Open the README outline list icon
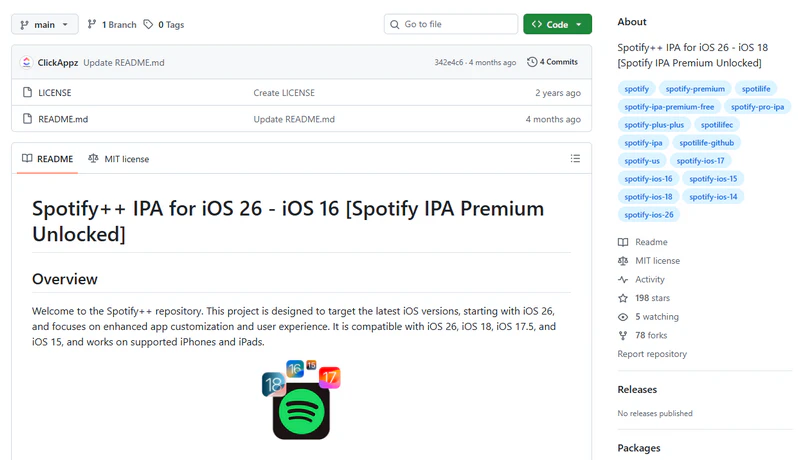798x460 pixels. [575, 158]
